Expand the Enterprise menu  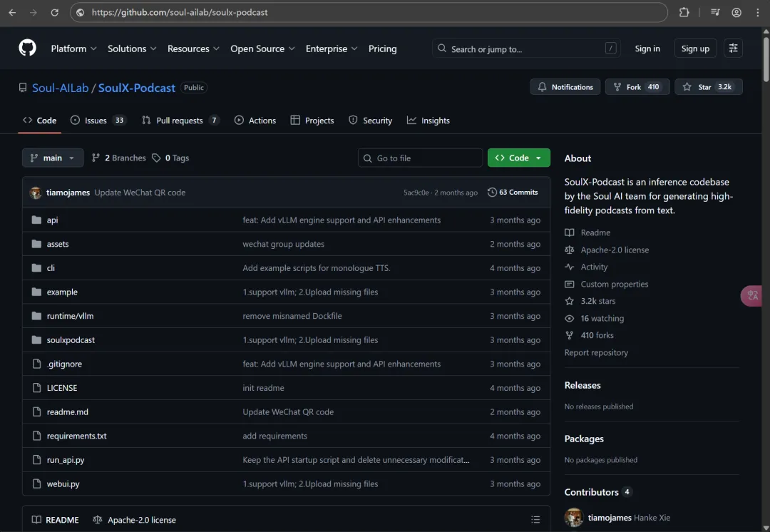tap(332, 48)
